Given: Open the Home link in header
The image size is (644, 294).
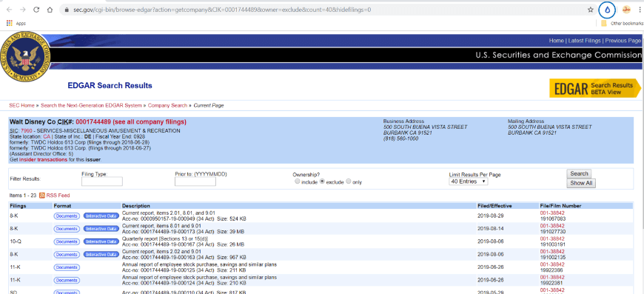Looking at the screenshot, I should pyautogui.click(x=556, y=41).
